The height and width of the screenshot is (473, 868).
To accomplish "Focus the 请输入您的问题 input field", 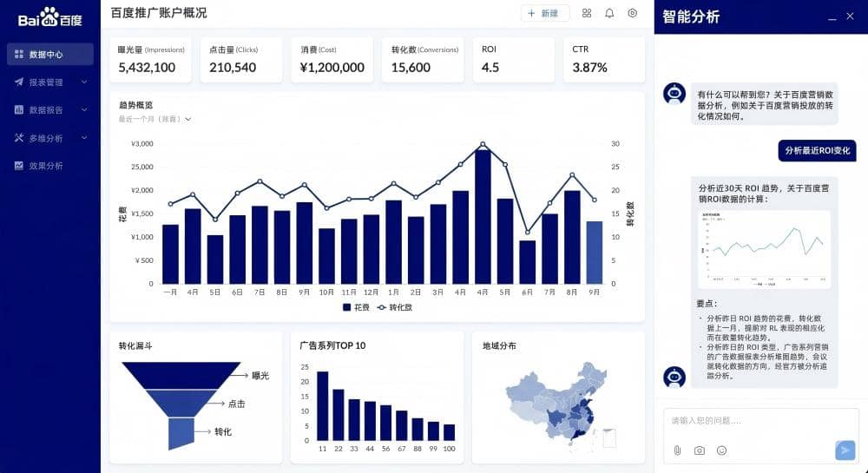I will pos(746,421).
